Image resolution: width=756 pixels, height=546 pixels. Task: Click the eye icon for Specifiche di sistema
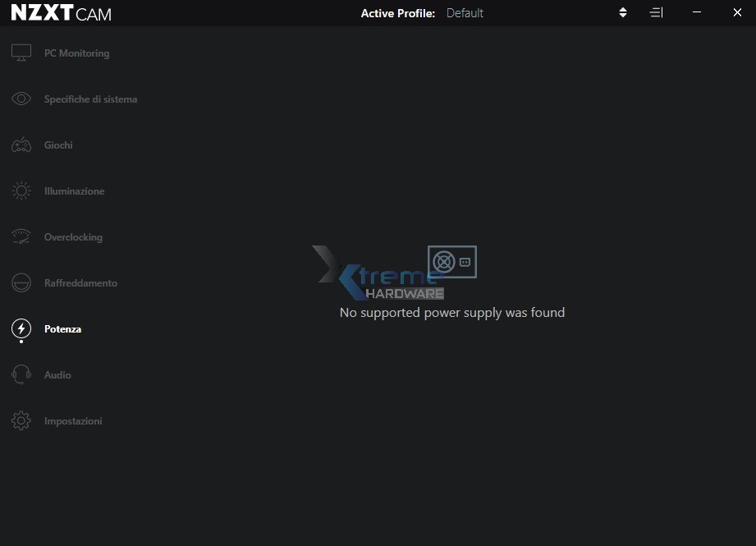[x=21, y=99]
